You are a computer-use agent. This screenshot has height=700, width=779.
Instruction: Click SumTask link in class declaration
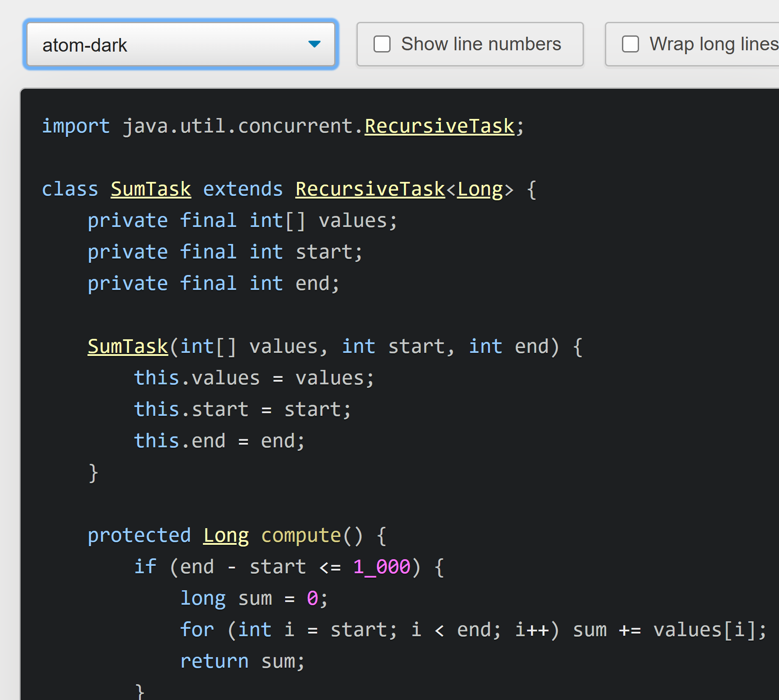[151, 189]
